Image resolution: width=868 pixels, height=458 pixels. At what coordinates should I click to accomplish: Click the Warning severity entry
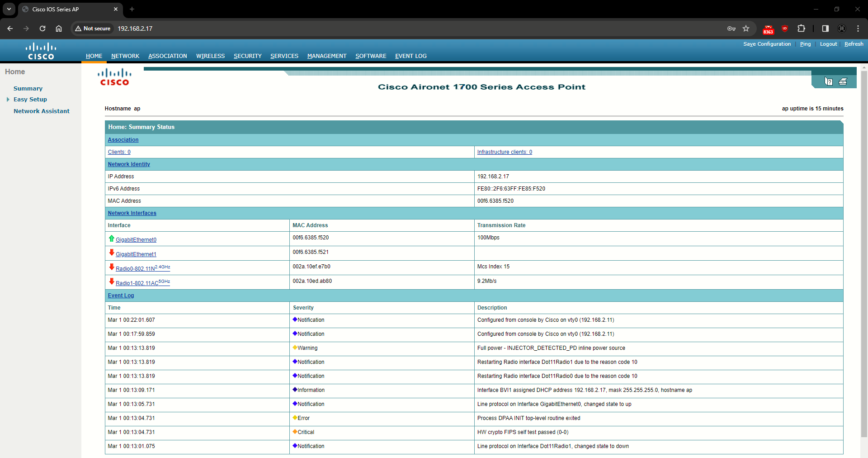[x=307, y=348]
